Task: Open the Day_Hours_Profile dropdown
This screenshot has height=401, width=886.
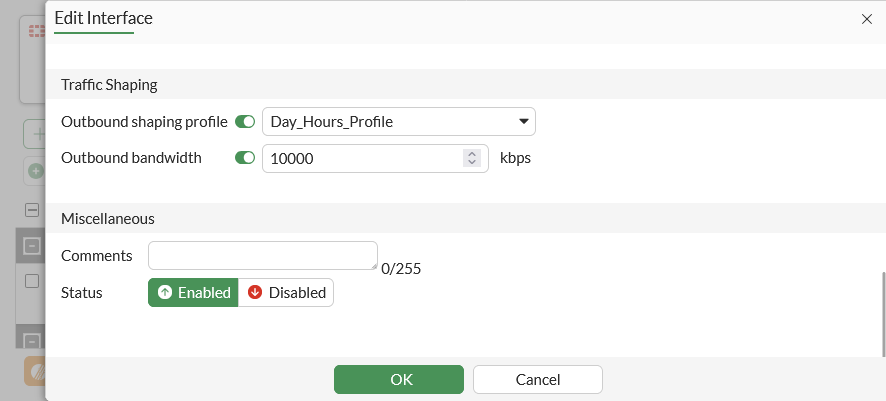Action: click(x=398, y=122)
